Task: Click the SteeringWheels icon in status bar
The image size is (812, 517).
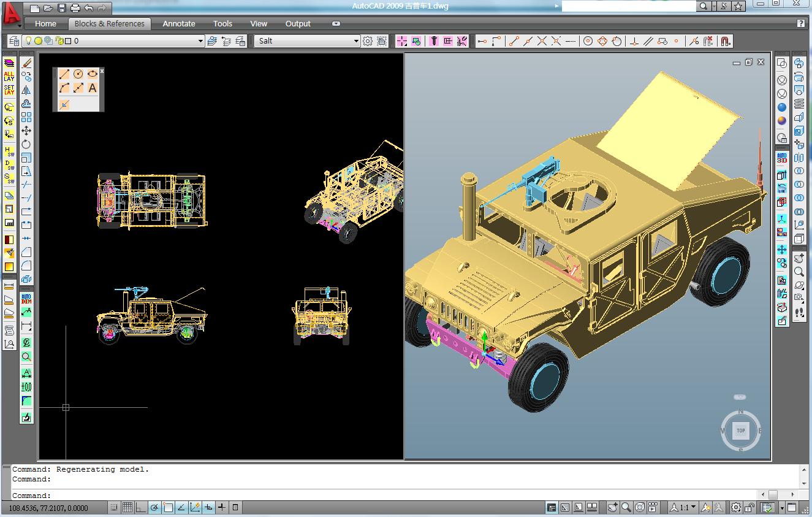Action: (639, 507)
